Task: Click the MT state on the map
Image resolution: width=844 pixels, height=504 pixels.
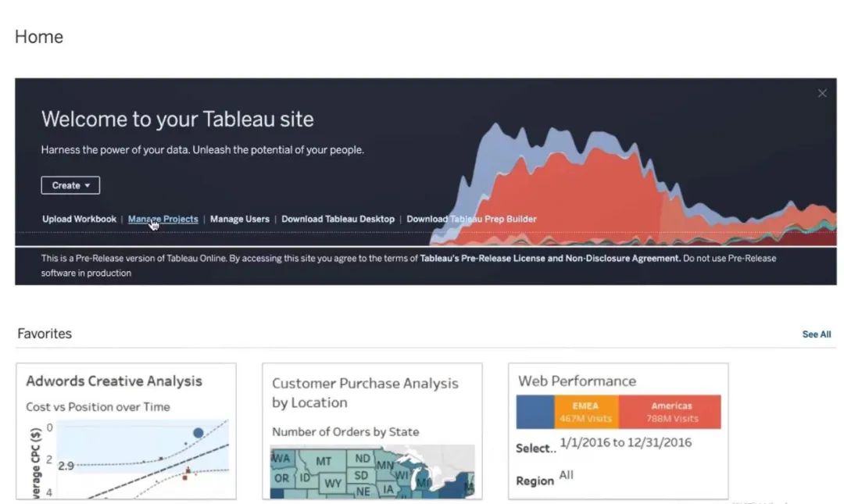Action: 324,461
